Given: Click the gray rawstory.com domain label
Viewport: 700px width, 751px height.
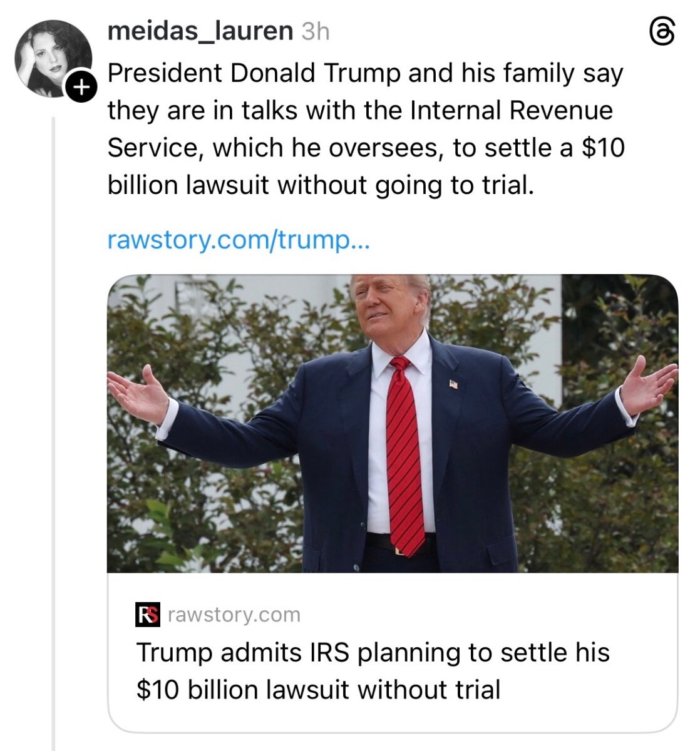Looking at the screenshot, I should [x=234, y=615].
